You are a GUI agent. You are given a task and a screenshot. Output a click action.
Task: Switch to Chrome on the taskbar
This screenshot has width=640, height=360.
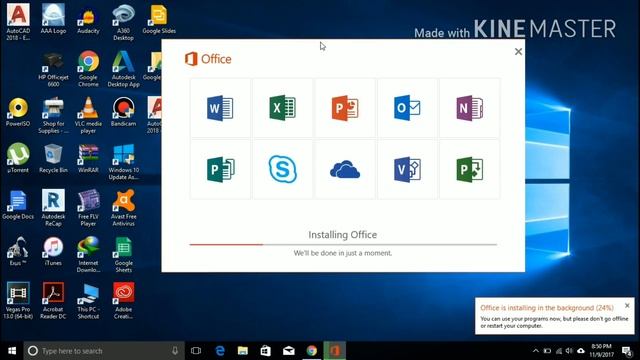[x=312, y=351]
